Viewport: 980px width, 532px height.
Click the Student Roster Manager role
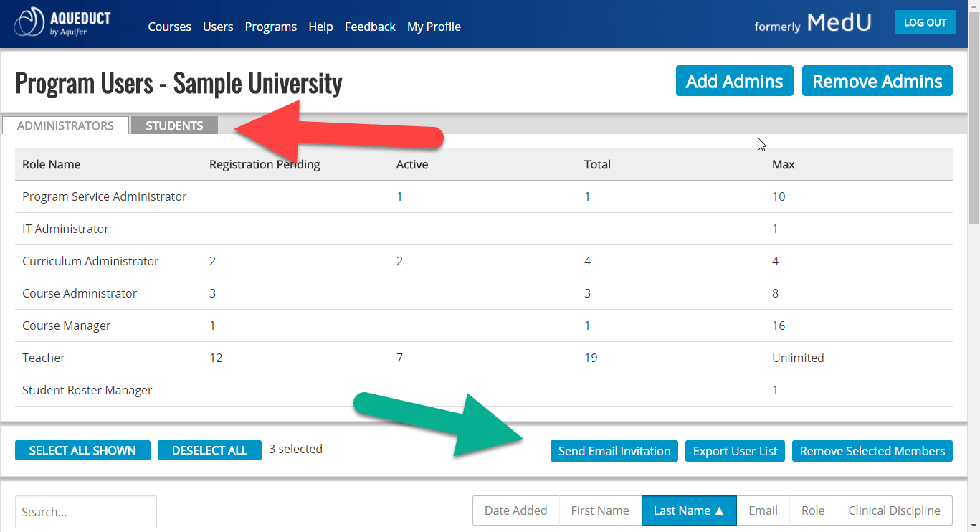pyautogui.click(x=87, y=390)
